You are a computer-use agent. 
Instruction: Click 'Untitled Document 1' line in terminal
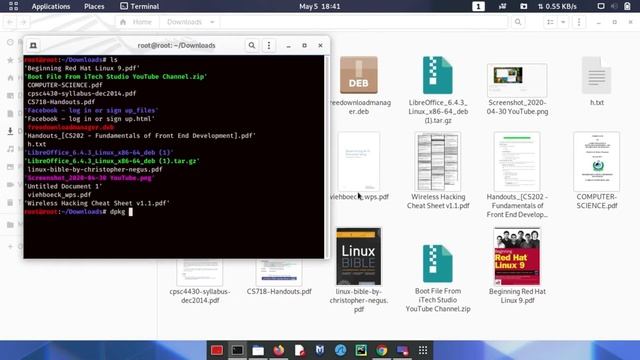coord(63,186)
